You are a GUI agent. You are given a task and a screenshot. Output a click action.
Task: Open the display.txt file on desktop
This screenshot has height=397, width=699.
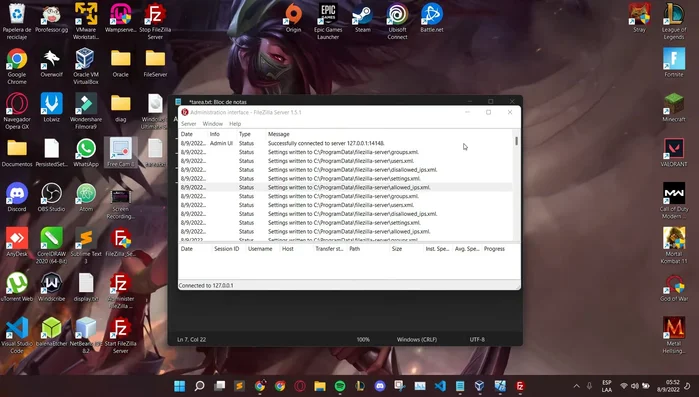click(x=86, y=287)
